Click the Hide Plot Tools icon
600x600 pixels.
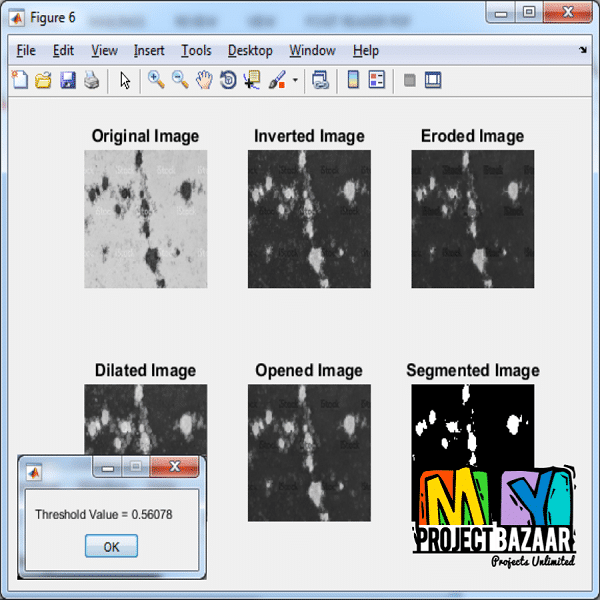pyautogui.click(x=409, y=80)
